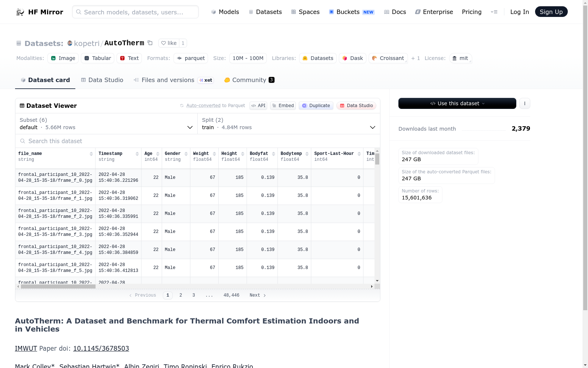Open Docs in the navigation
588x368 pixels.
pyautogui.click(x=395, y=12)
